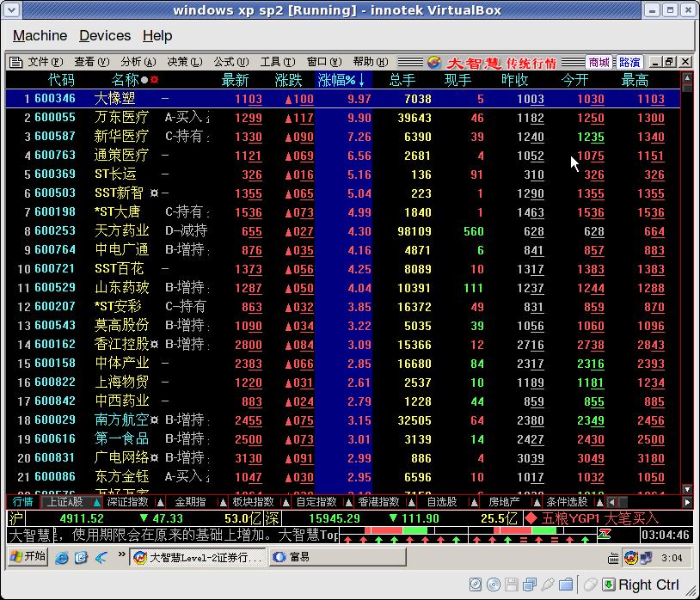Viewport: 700px width, 600px height.
Task: Click the network computers tray icon
Action: 646,558
